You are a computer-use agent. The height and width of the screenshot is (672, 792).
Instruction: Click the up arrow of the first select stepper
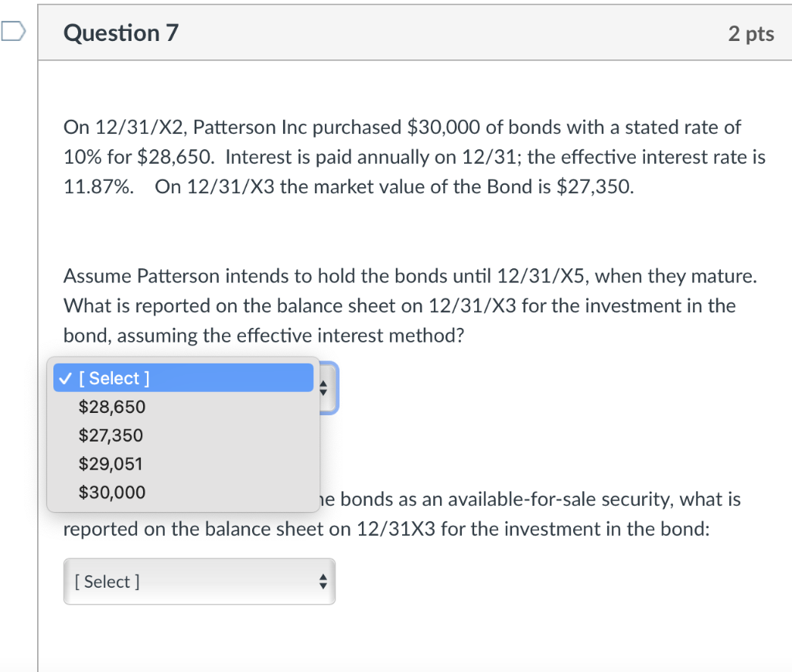[323, 384]
